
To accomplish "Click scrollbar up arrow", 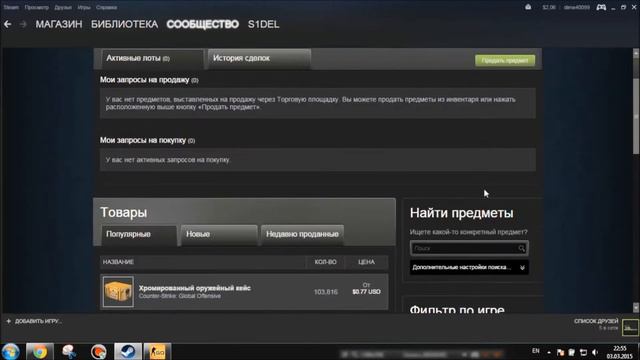I will (x=636, y=53).
